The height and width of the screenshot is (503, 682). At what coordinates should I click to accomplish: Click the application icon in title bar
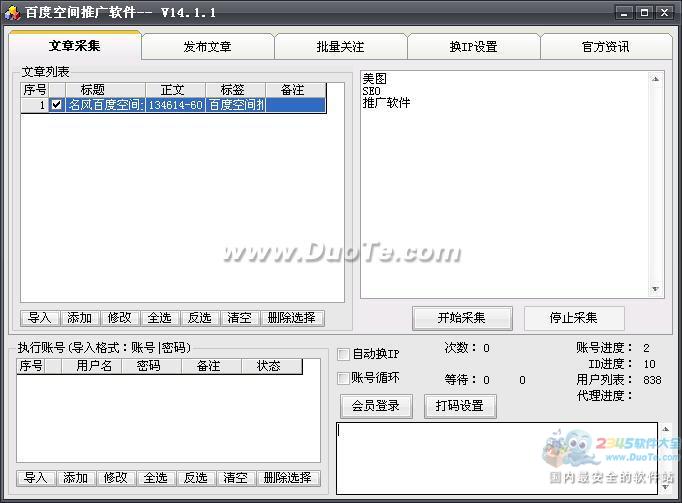13,13
